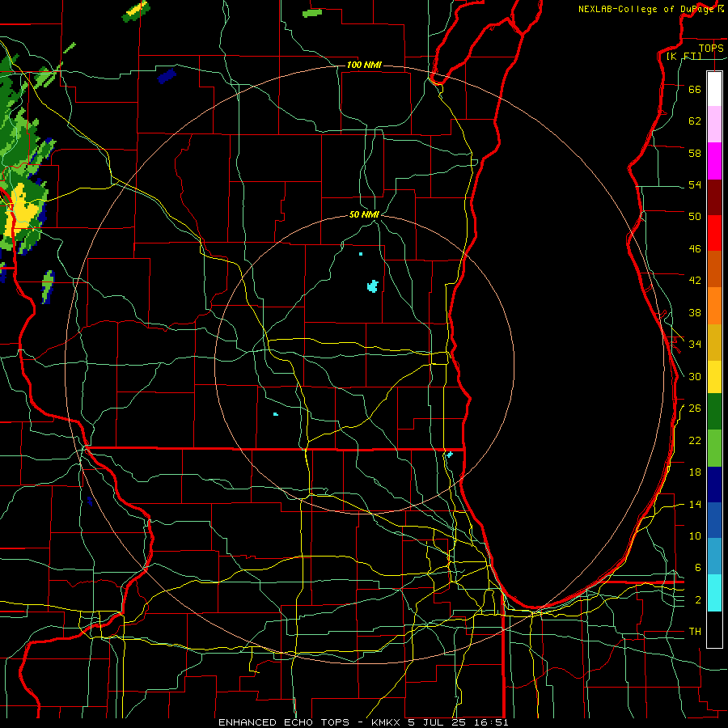This screenshot has height=728, width=728.
Task: Click the '5 JUL 25 16:51' timestamp
Action: tap(458, 722)
